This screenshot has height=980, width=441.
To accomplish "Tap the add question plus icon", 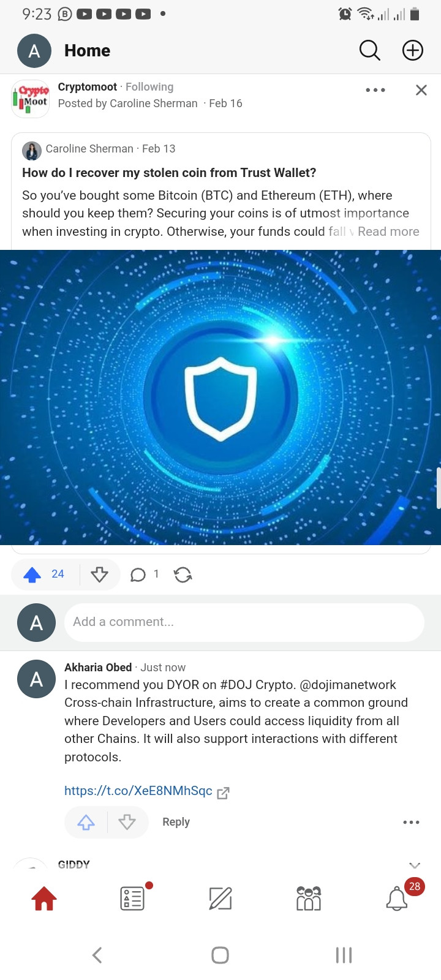I will tap(412, 51).
